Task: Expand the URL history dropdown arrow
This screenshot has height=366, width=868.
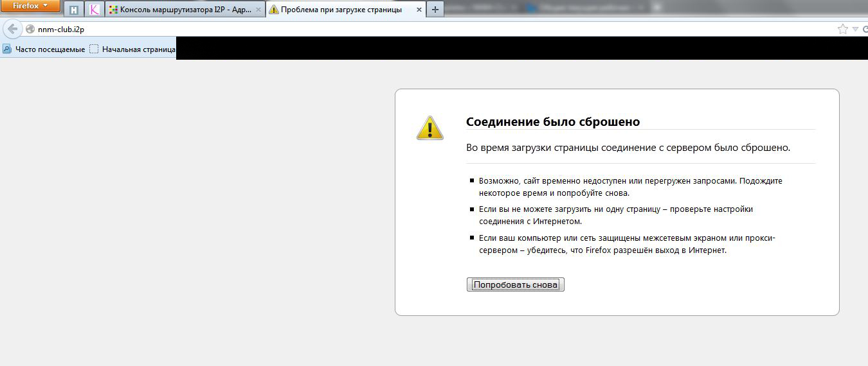Action: tap(854, 29)
